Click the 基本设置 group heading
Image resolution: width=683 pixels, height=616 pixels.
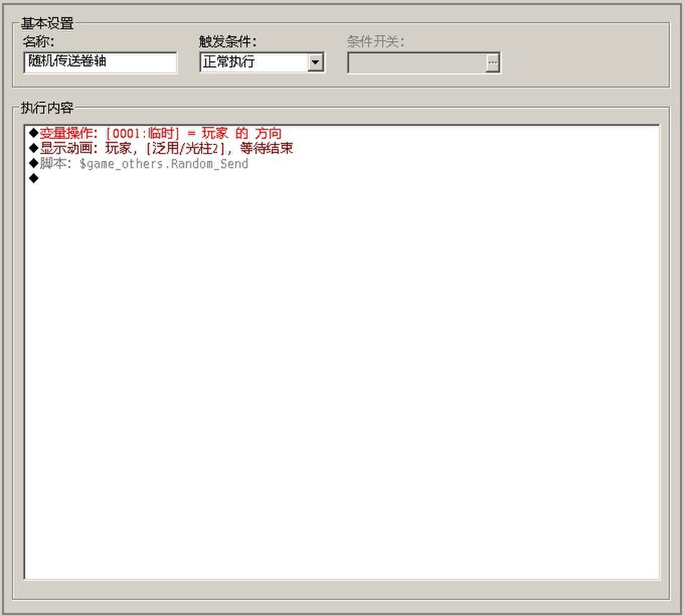coord(47,23)
